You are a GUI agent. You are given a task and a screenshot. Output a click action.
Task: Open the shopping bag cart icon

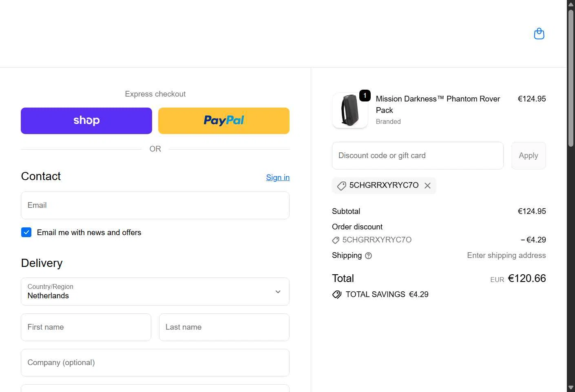point(539,33)
